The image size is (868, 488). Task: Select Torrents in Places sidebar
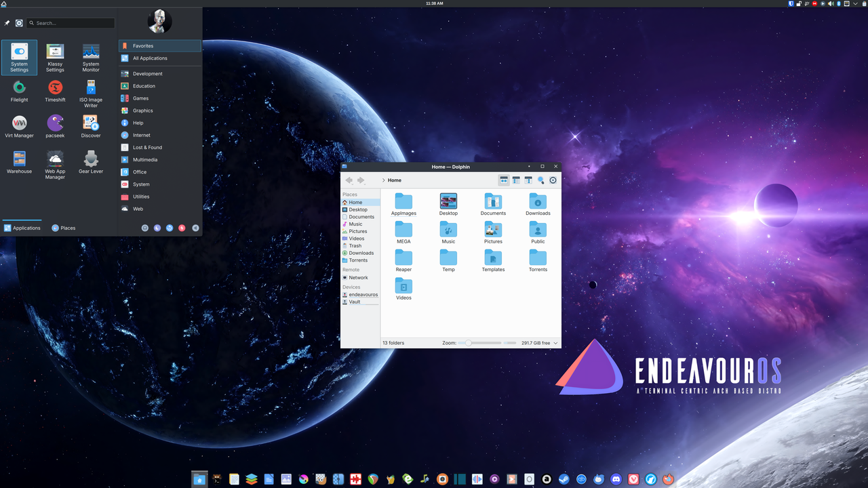tap(360, 260)
